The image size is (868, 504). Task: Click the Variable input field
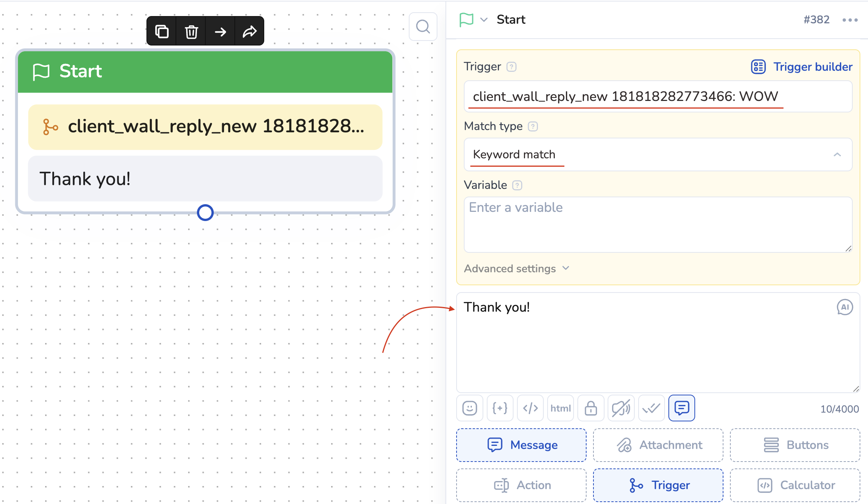[x=658, y=224]
